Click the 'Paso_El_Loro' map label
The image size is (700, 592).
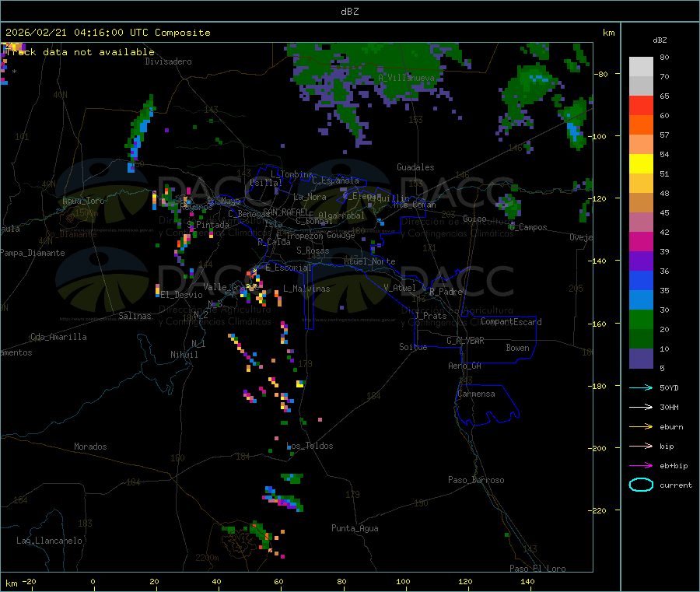537,569
